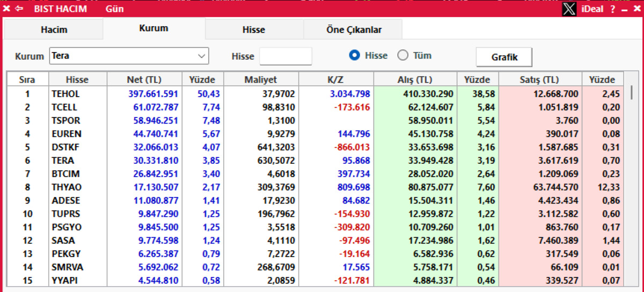Sort by the Satış (TL) column header
This screenshot has width=644, height=292.
click(540, 79)
